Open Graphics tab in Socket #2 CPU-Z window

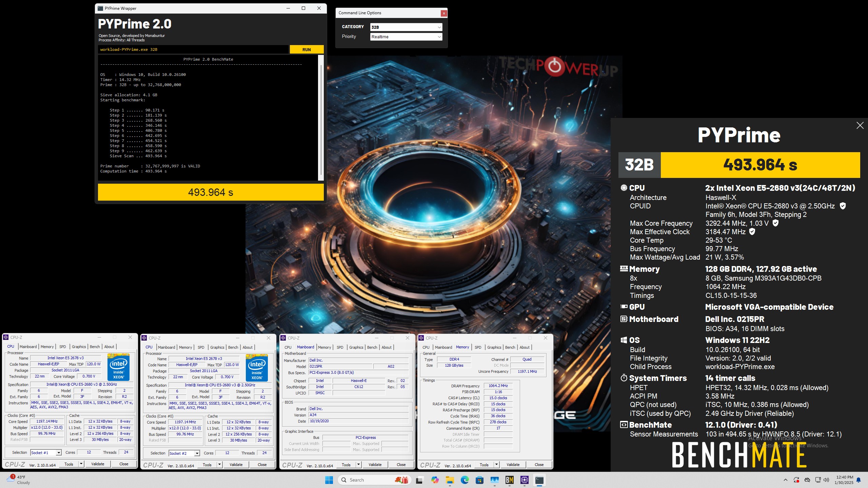click(x=217, y=347)
